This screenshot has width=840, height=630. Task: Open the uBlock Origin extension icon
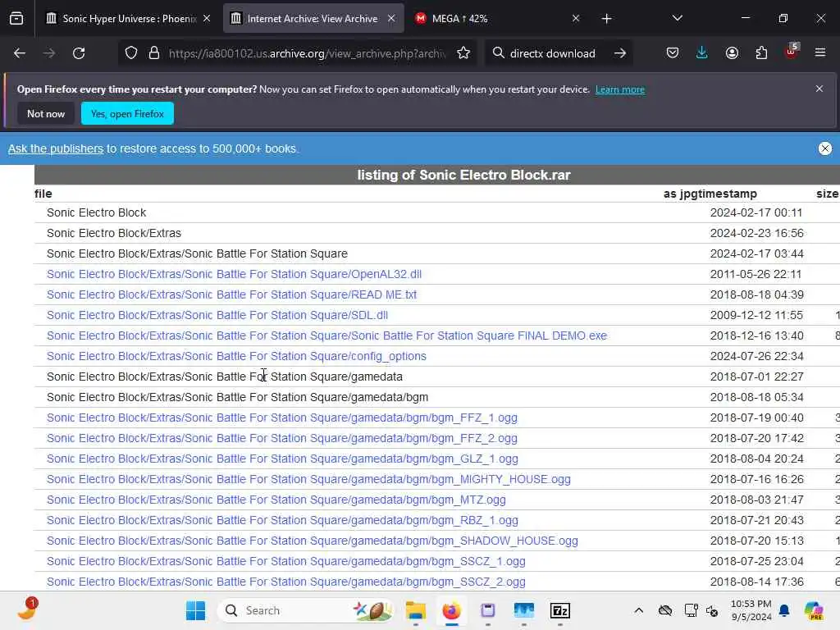792,52
